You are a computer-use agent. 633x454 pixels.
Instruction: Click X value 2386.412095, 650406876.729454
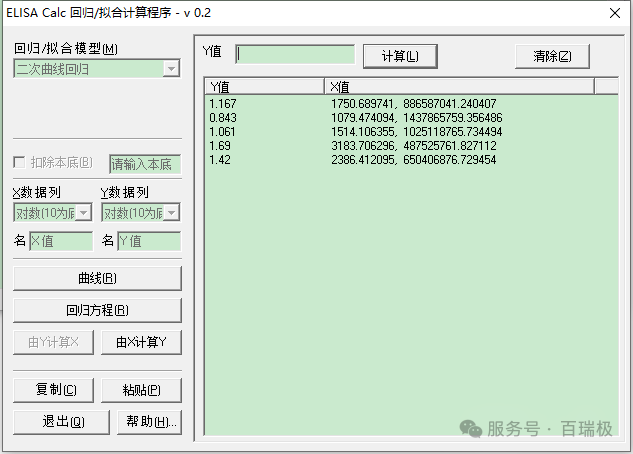point(414,160)
